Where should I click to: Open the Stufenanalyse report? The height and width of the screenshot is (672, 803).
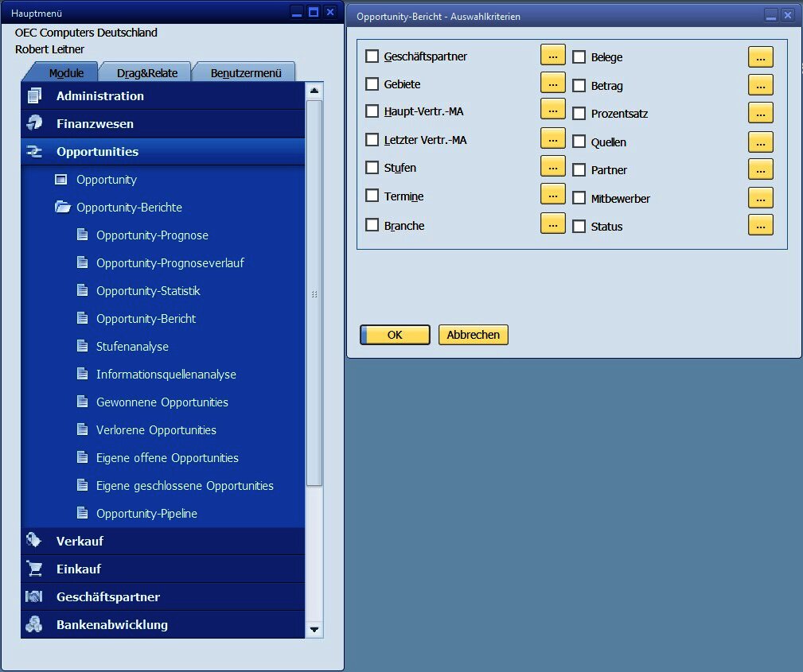(132, 347)
